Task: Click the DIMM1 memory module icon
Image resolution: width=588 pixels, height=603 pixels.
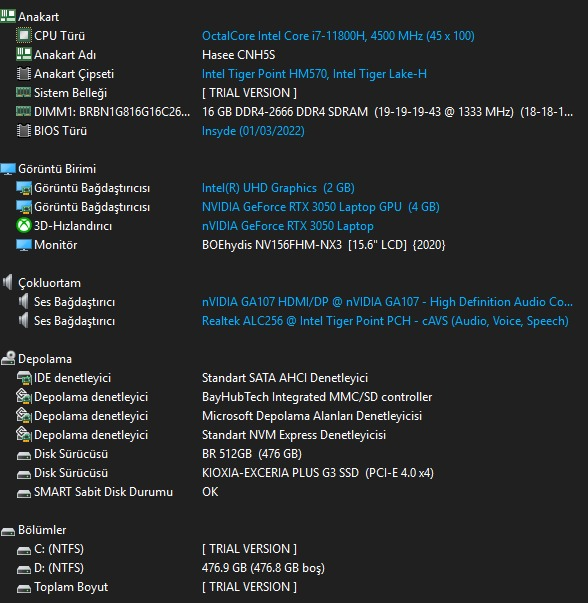Action: point(23,112)
